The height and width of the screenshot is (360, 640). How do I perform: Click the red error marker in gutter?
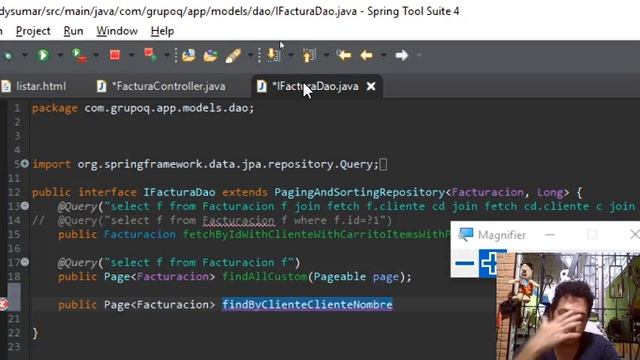[3, 304]
